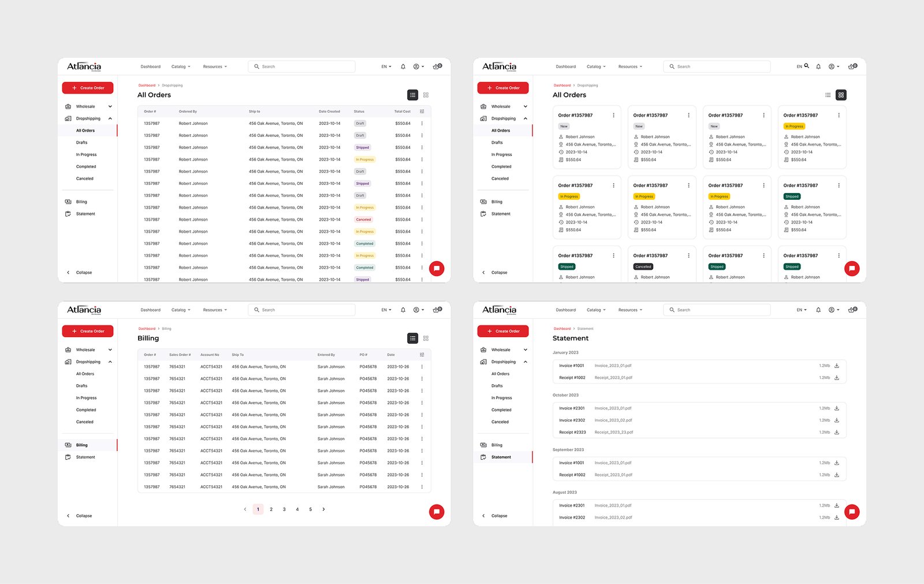This screenshot has height=584, width=924.
Task: Open EN language dropdown on the Billing page
Action: [386, 310]
